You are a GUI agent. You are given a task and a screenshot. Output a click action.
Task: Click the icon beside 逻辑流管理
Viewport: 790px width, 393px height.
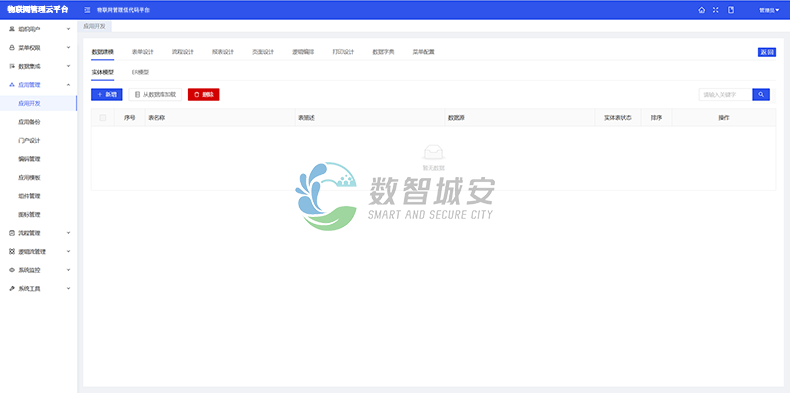(12, 251)
